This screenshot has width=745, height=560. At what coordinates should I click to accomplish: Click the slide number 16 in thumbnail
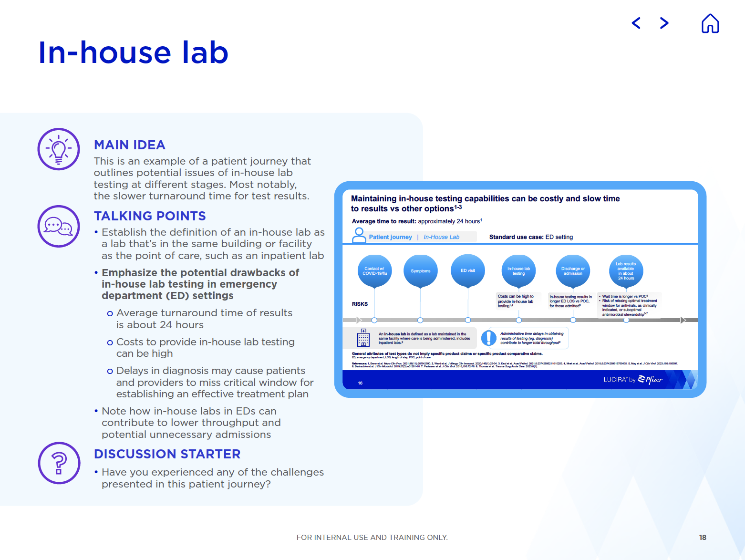coord(360,383)
